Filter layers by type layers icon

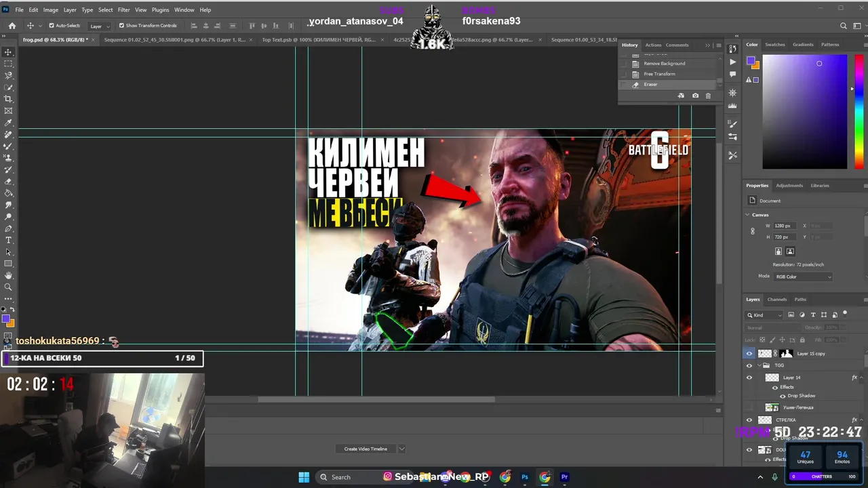tap(813, 315)
